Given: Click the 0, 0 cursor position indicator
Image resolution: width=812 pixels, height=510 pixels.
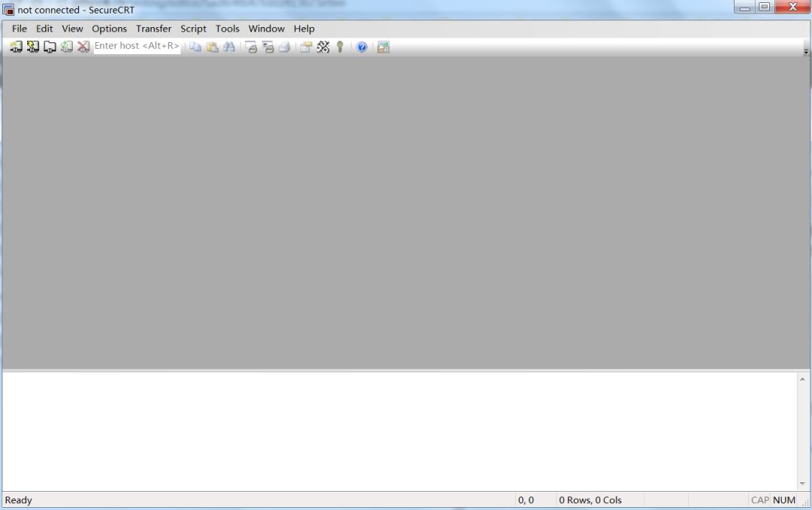Looking at the screenshot, I should click(x=526, y=500).
